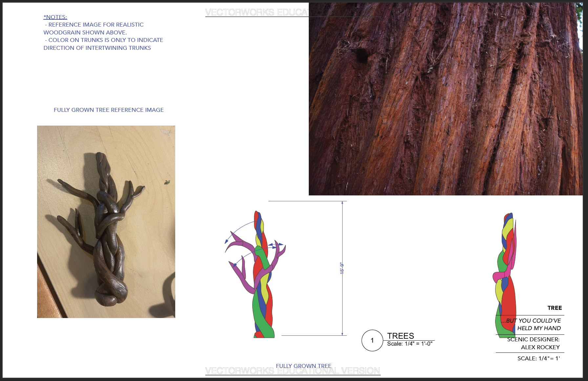Click the '*NOTES:' heading text
The image size is (588, 381).
tap(55, 17)
